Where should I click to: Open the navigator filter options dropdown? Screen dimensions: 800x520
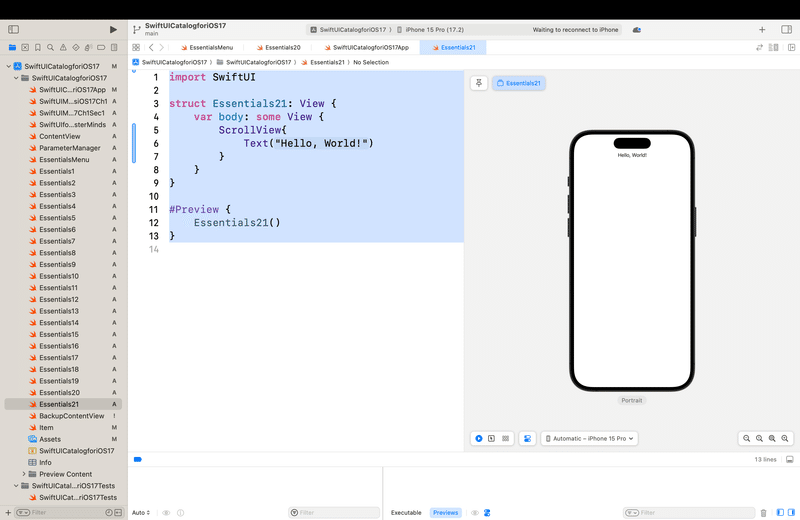pyautogui.click(x=23, y=512)
